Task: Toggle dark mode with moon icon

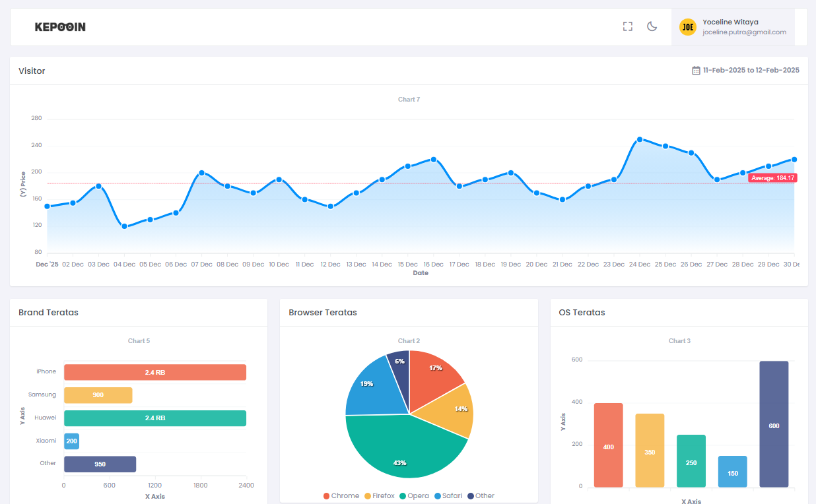Action: click(x=652, y=26)
